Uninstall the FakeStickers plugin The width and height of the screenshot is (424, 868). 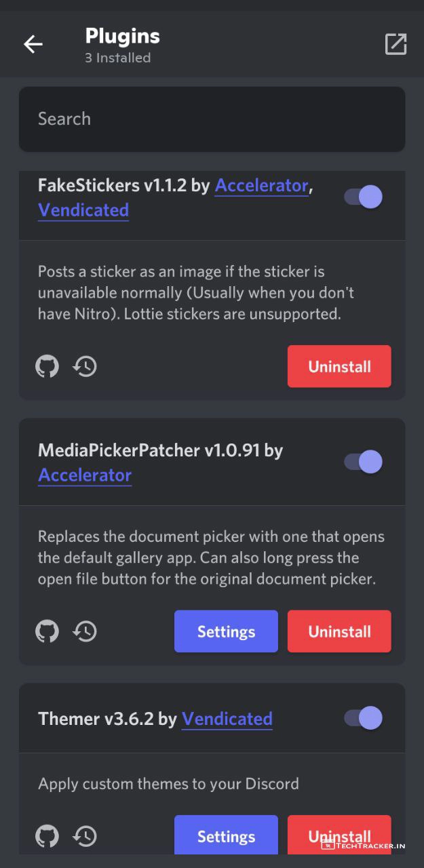pyautogui.click(x=339, y=367)
